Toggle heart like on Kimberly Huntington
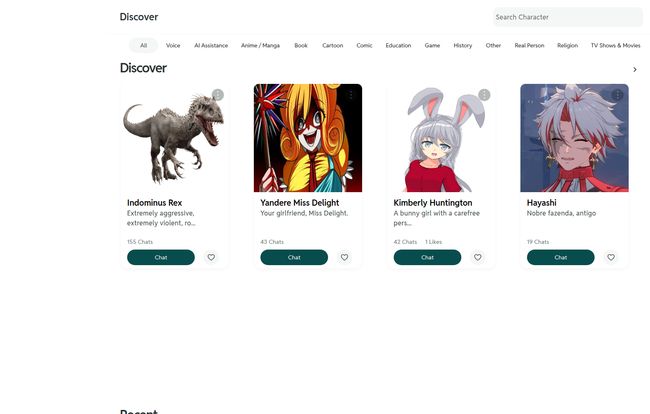This screenshot has width=650, height=414. 477,257
